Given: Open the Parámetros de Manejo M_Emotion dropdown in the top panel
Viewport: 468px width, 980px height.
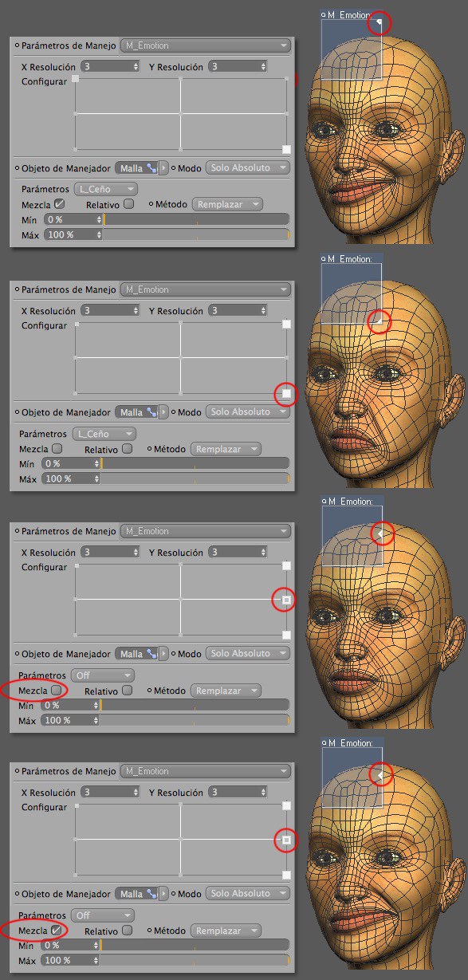Looking at the screenshot, I should point(206,46).
